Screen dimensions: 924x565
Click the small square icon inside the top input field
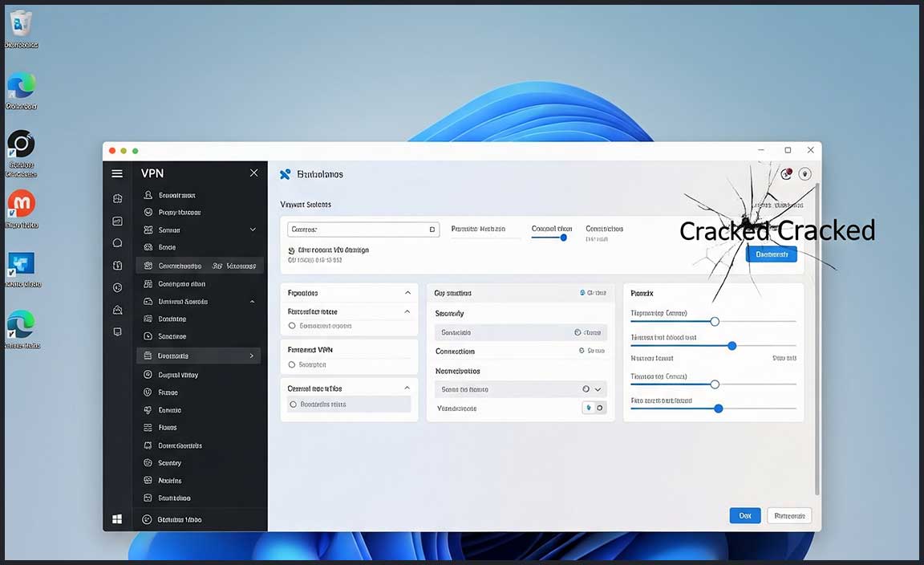tap(432, 230)
